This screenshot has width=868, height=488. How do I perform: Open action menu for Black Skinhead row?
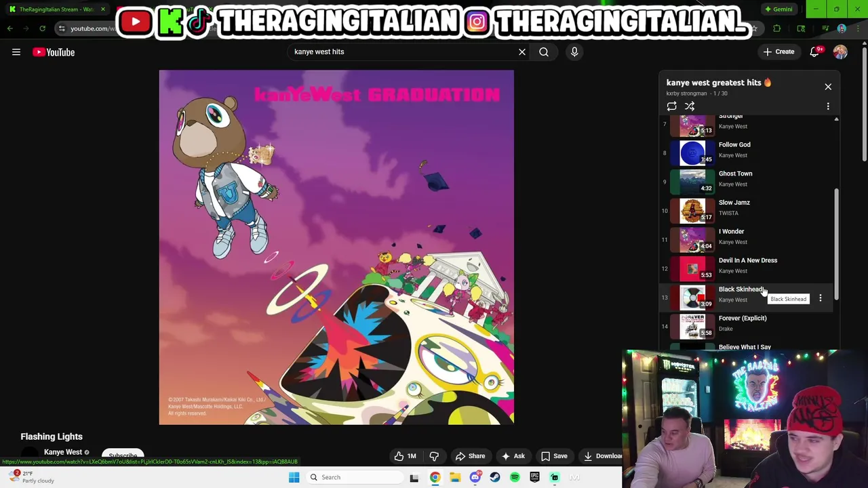[x=821, y=298]
